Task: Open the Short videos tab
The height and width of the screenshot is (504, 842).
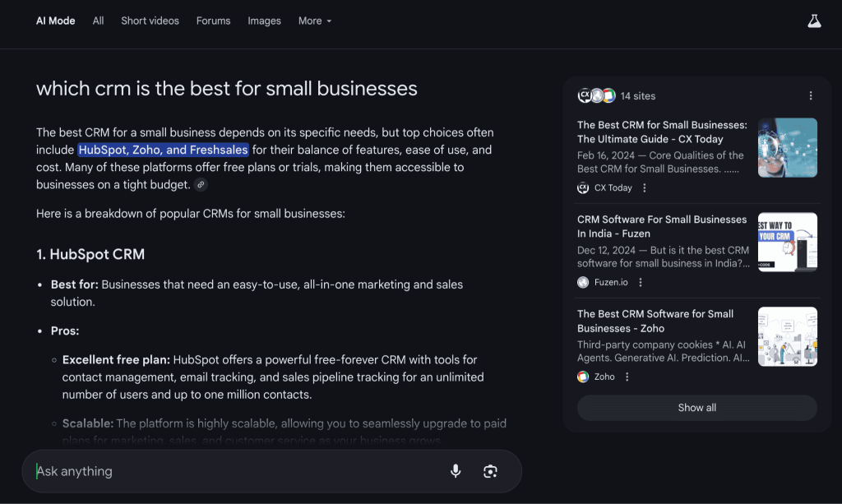Action: [150, 21]
